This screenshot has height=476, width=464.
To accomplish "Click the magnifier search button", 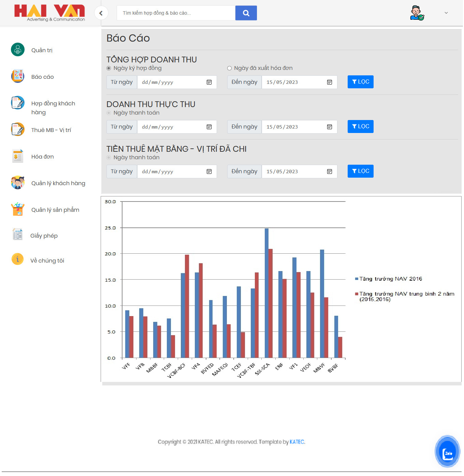I will (x=246, y=13).
